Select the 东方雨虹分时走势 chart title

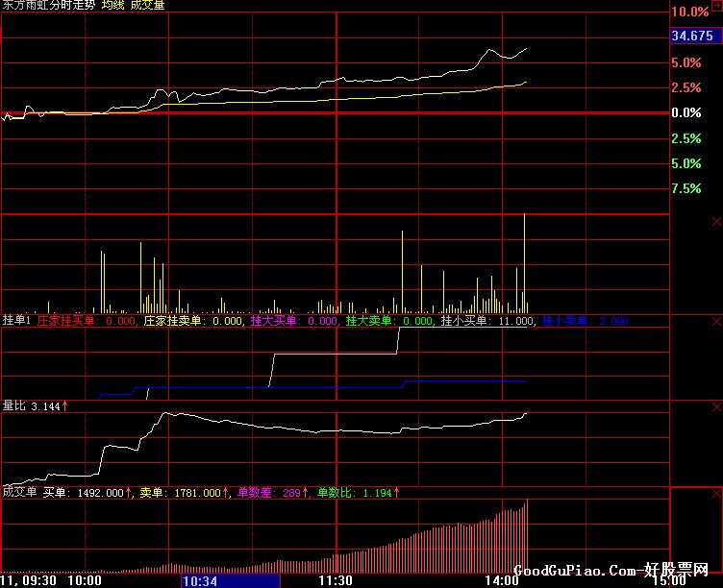pos(48,5)
